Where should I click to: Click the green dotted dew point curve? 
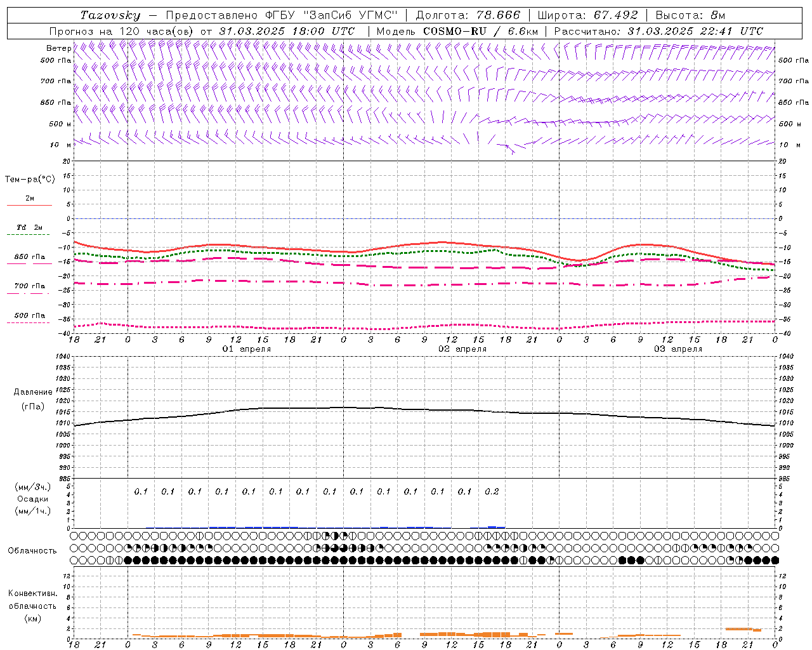tap(424, 251)
